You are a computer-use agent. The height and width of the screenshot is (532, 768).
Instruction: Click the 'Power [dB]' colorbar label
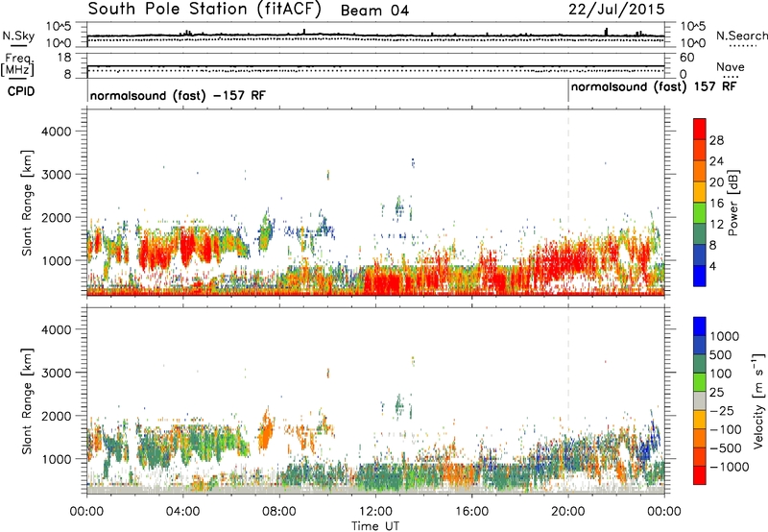[732, 203]
